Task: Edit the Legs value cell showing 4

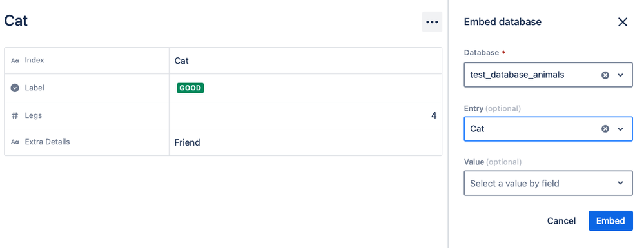Action: (305, 116)
